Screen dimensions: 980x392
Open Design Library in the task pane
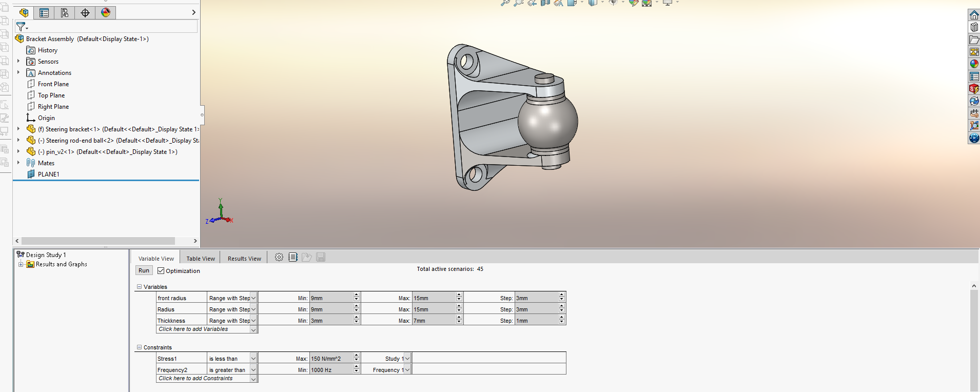point(974,28)
